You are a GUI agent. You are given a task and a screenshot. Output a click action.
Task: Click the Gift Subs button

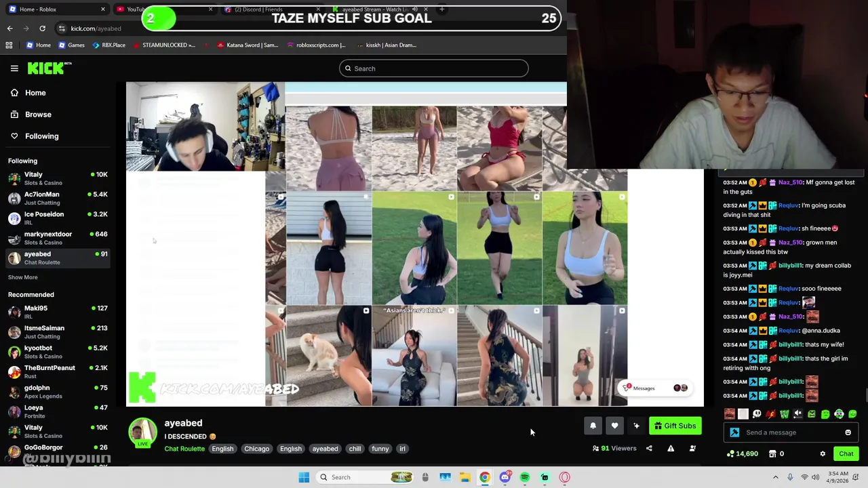[675, 426]
